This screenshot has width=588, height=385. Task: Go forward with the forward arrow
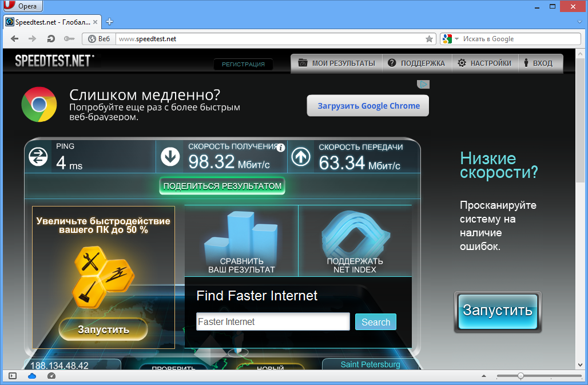(x=33, y=38)
